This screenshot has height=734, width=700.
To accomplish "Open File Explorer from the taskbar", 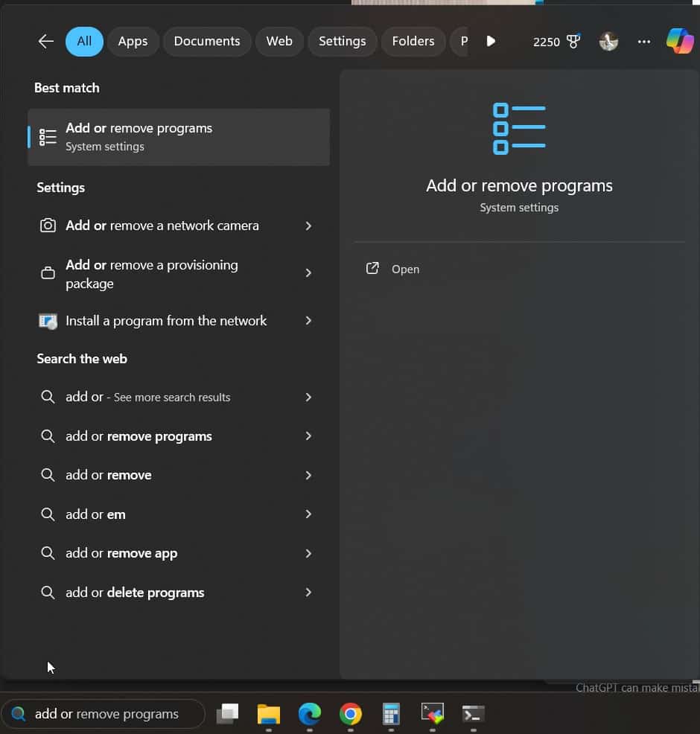I will coord(268,714).
